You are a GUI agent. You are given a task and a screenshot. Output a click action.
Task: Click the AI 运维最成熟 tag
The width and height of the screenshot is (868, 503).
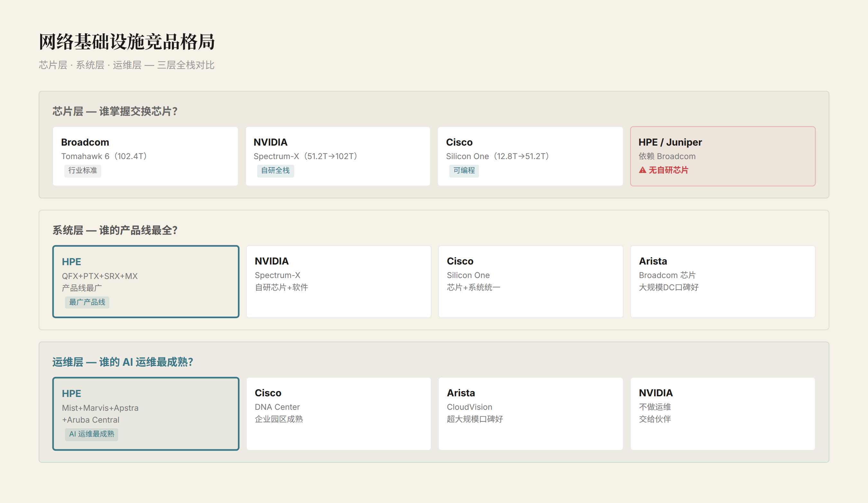pyautogui.click(x=92, y=434)
